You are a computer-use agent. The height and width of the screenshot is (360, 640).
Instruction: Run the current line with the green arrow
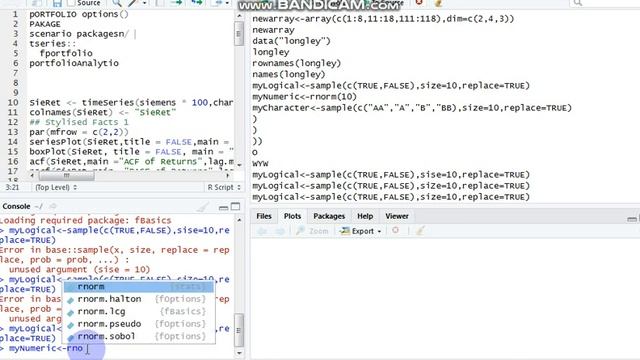pos(177,3)
